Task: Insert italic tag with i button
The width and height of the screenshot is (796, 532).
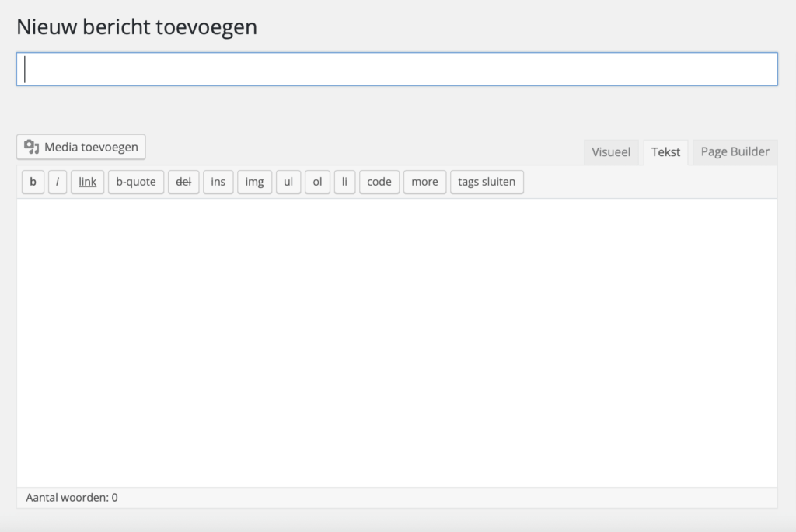Action: [x=58, y=182]
